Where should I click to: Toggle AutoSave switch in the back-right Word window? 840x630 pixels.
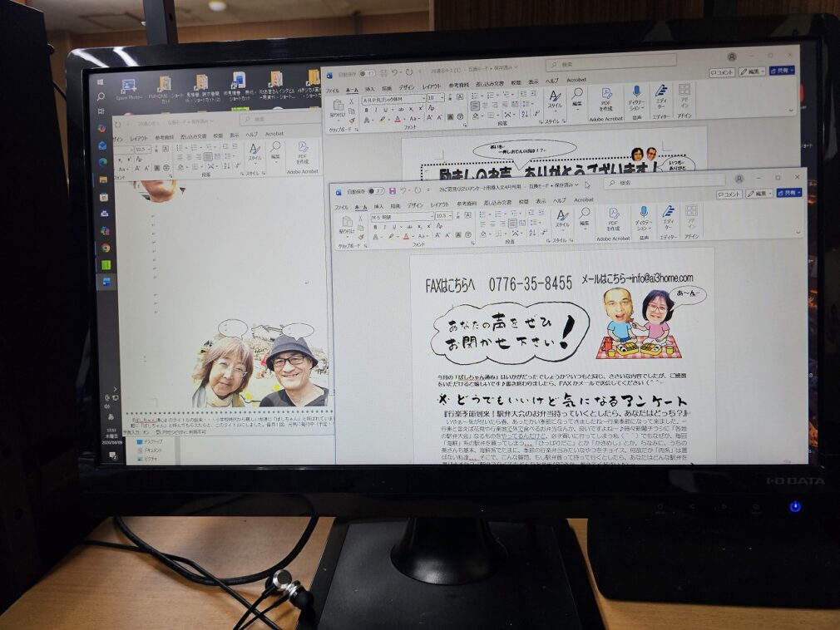click(368, 72)
